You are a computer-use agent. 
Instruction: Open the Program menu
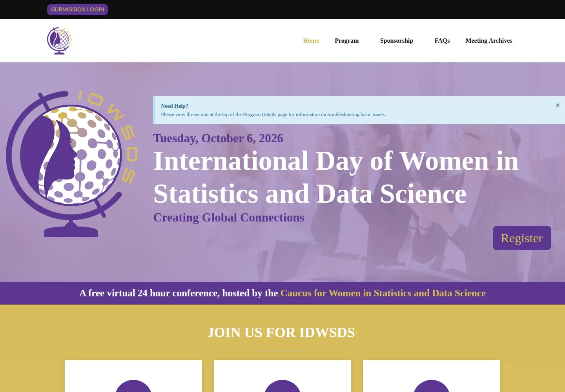(x=346, y=41)
